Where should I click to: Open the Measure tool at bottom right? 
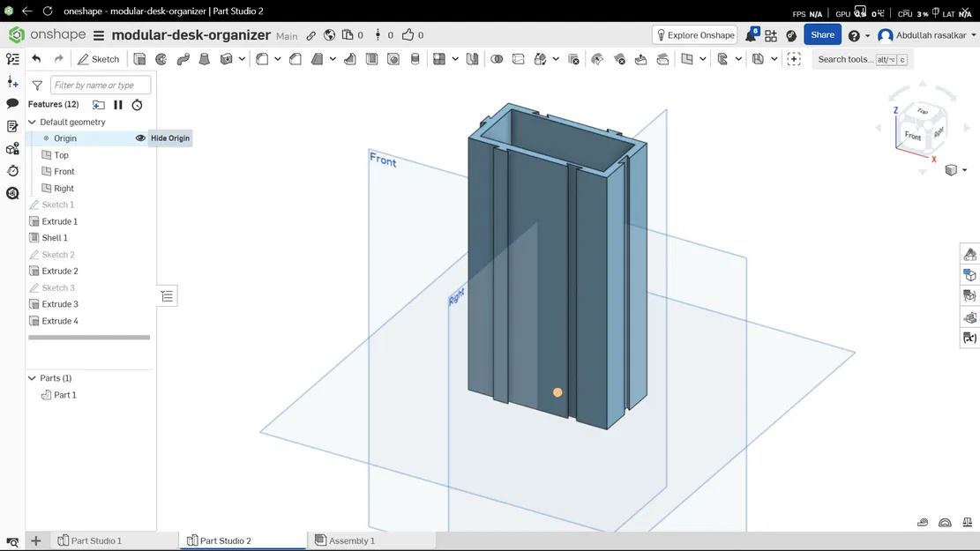point(945,523)
